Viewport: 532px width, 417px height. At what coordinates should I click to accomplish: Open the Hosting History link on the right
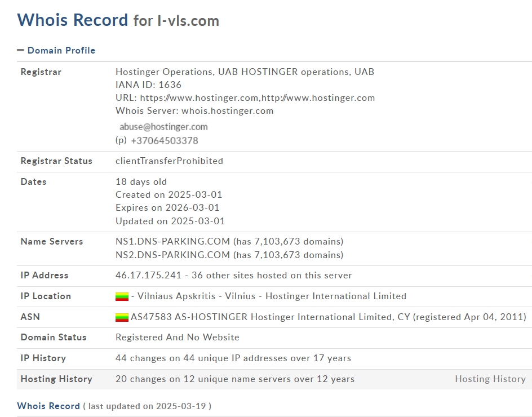(490, 379)
